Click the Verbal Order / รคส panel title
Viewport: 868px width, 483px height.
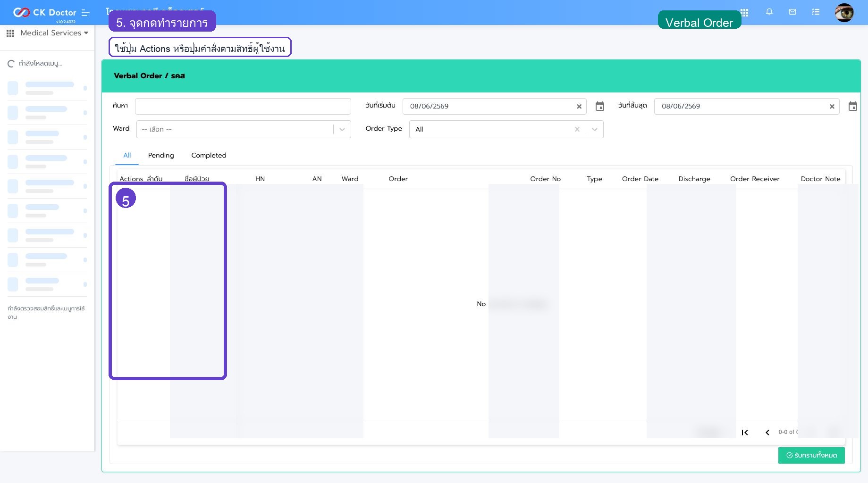coord(149,75)
